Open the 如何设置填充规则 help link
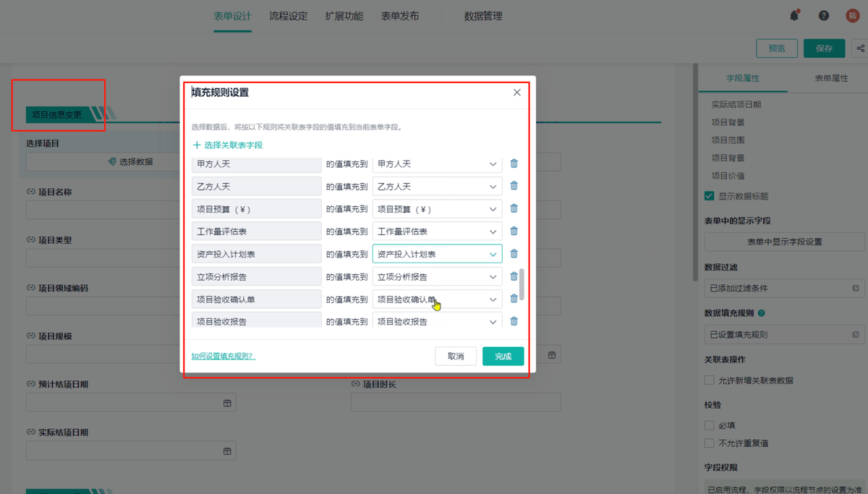The height and width of the screenshot is (494, 868). click(x=223, y=356)
